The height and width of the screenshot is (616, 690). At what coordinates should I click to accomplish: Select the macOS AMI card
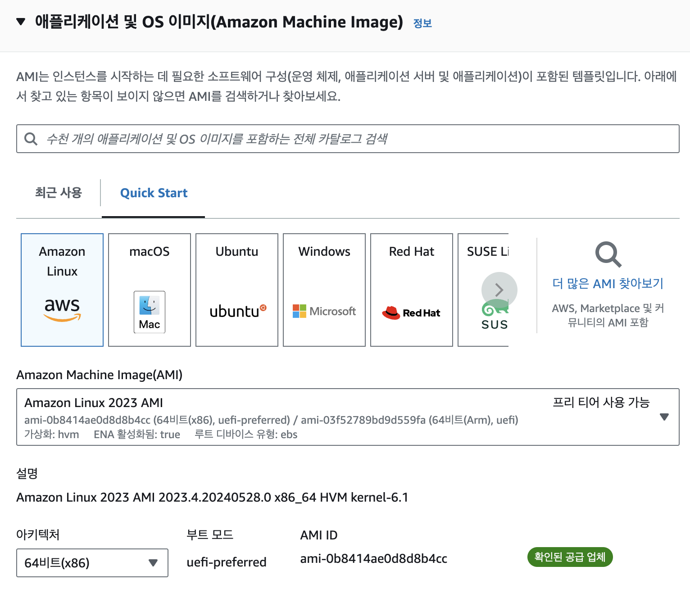[x=150, y=290]
